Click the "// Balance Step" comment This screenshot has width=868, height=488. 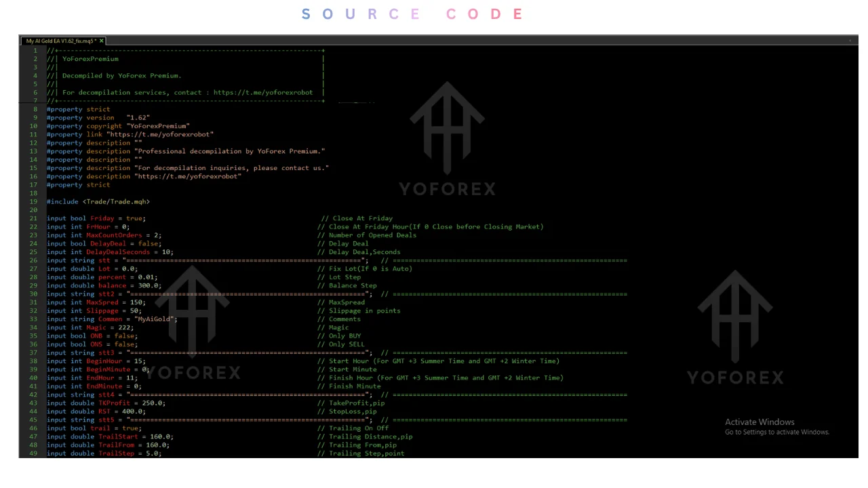click(347, 285)
